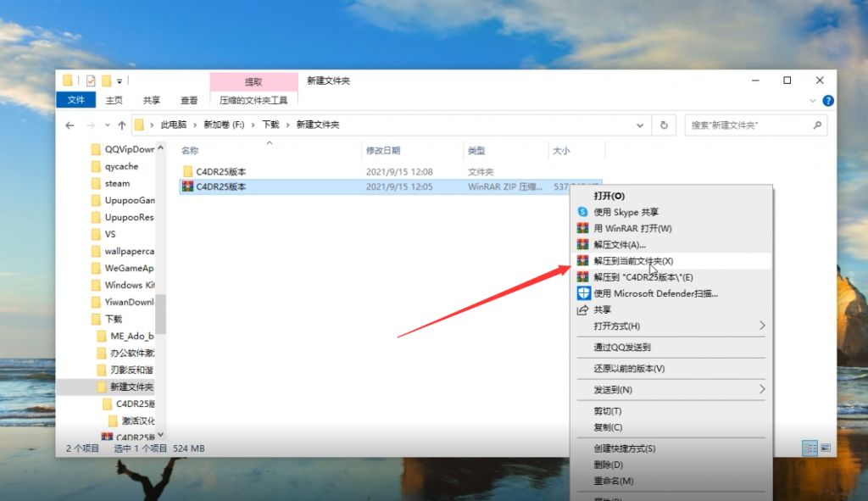Click the refresh button beside address bar
Screen dimensions: 868x501
pos(664,125)
